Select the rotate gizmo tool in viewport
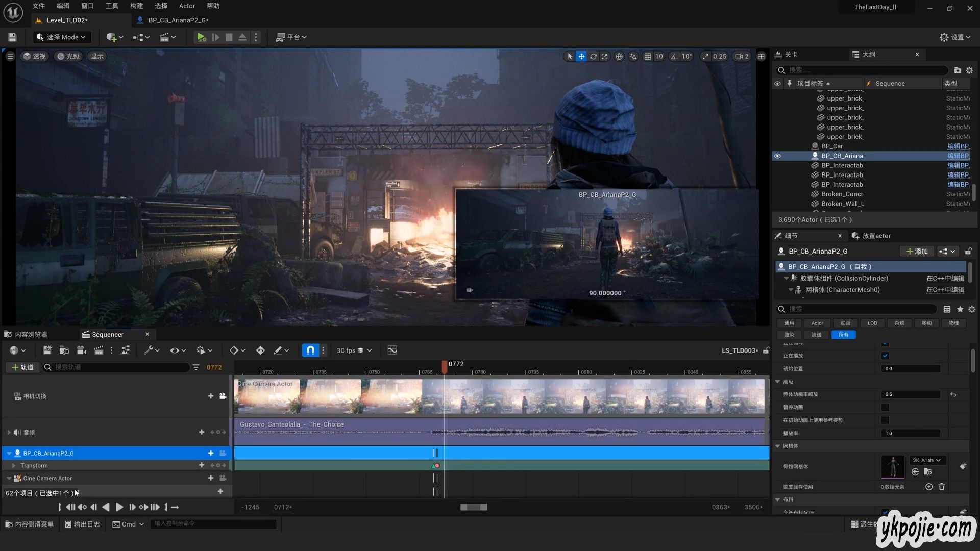Image resolution: width=980 pixels, height=551 pixels. (593, 57)
